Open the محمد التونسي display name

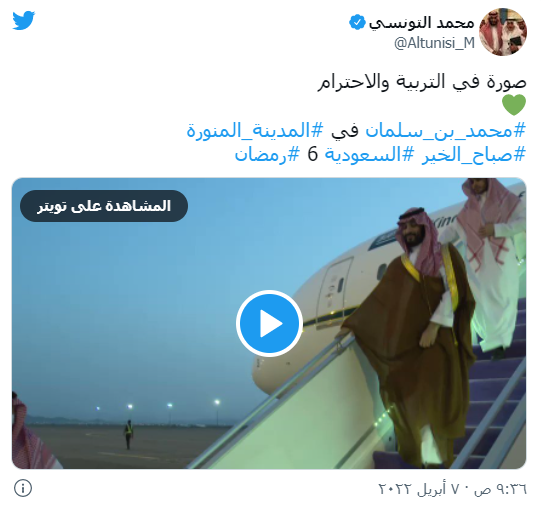click(421, 23)
